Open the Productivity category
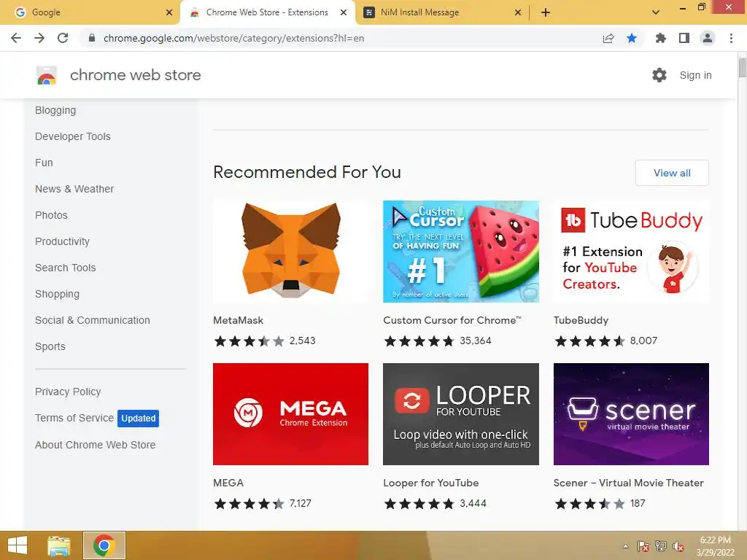Viewport: 747px width, 560px height. pyautogui.click(x=63, y=241)
